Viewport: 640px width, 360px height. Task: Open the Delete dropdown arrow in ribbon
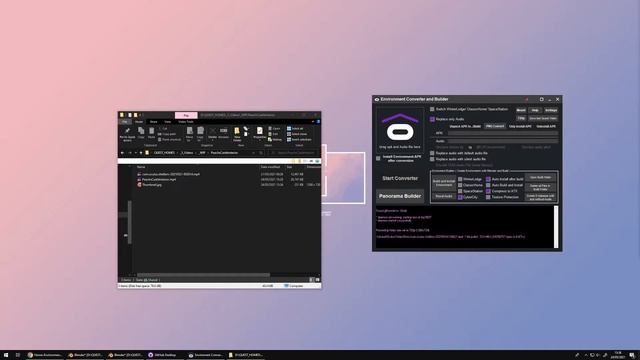212,140
